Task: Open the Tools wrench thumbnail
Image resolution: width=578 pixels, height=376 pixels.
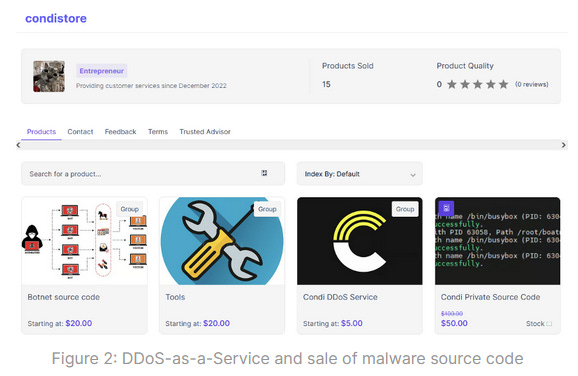Action: [x=222, y=241]
